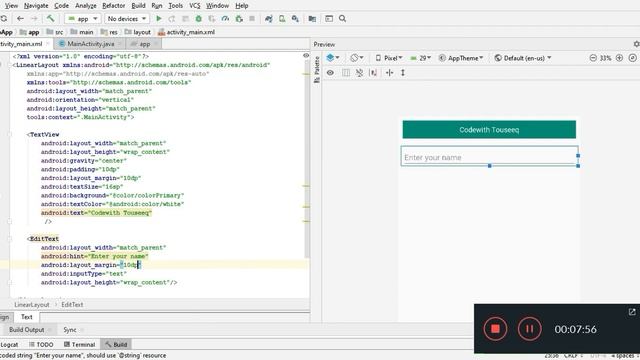This screenshot has height=360, width=640.
Task: Click the Sync project refresh icon
Action: click(4, 19)
